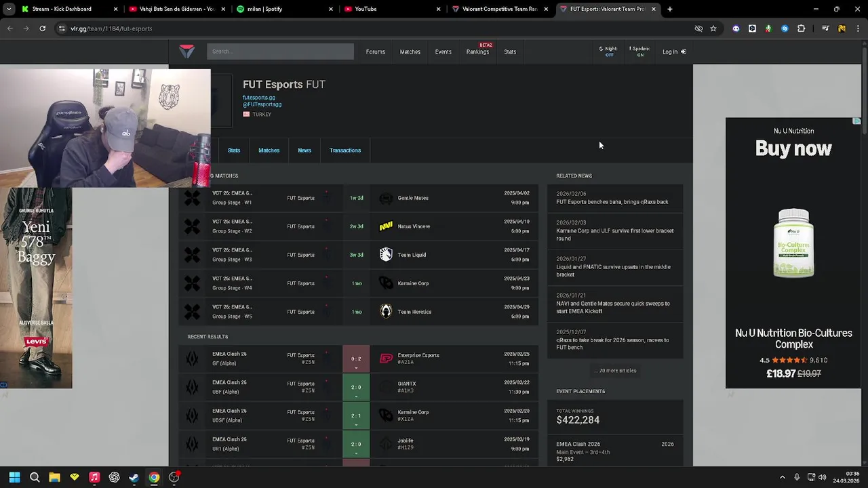The height and width of the screenshot is (488, 868).
Task: Open the Events menu item
Action: [x=443, y=52]
